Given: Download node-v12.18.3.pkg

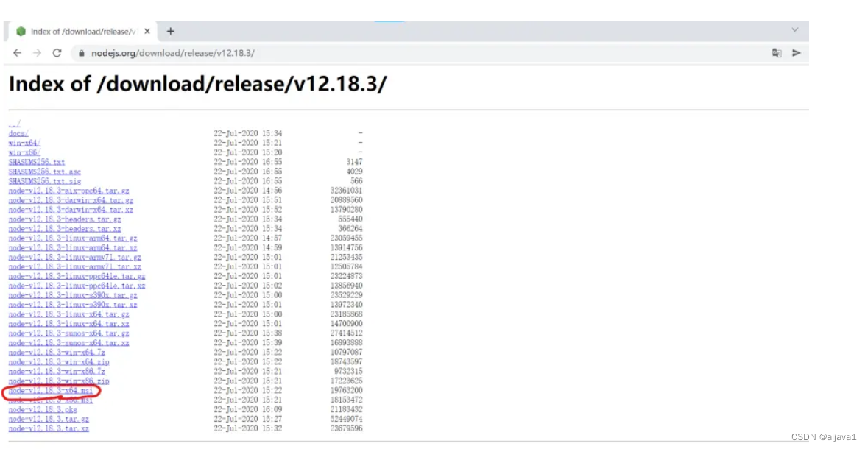Looking at the screenshot, I should [43, 410].
